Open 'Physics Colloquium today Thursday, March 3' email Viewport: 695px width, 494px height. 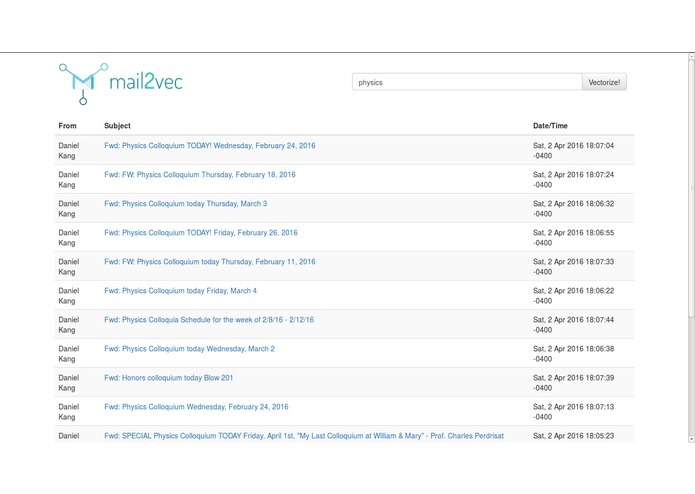tap(186, 204)
